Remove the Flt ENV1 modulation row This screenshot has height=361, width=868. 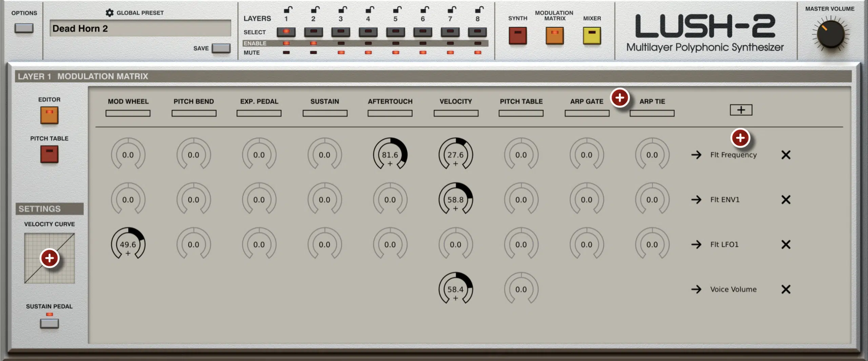point(786,200)
